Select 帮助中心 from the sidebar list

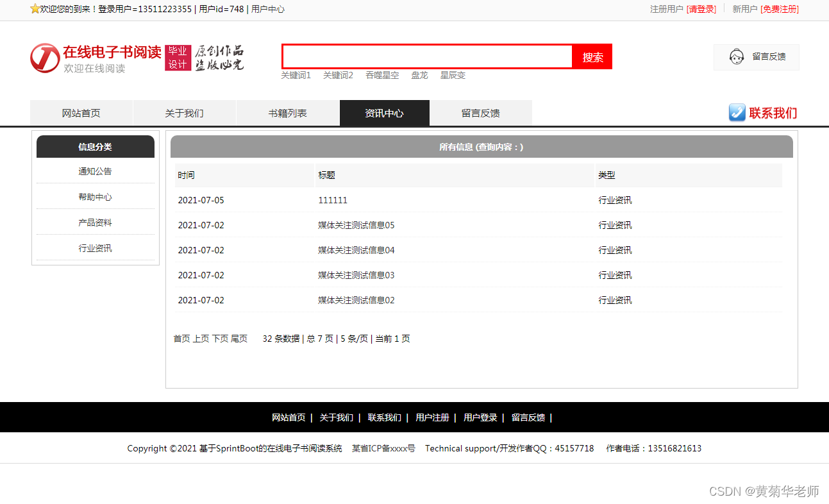pyautogui.click(x=95, y=196)
